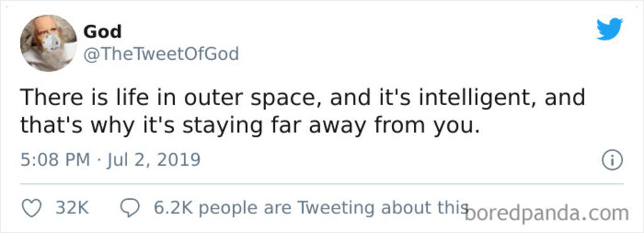Click the horizontal divider below the timestamp

pos(322,184)
